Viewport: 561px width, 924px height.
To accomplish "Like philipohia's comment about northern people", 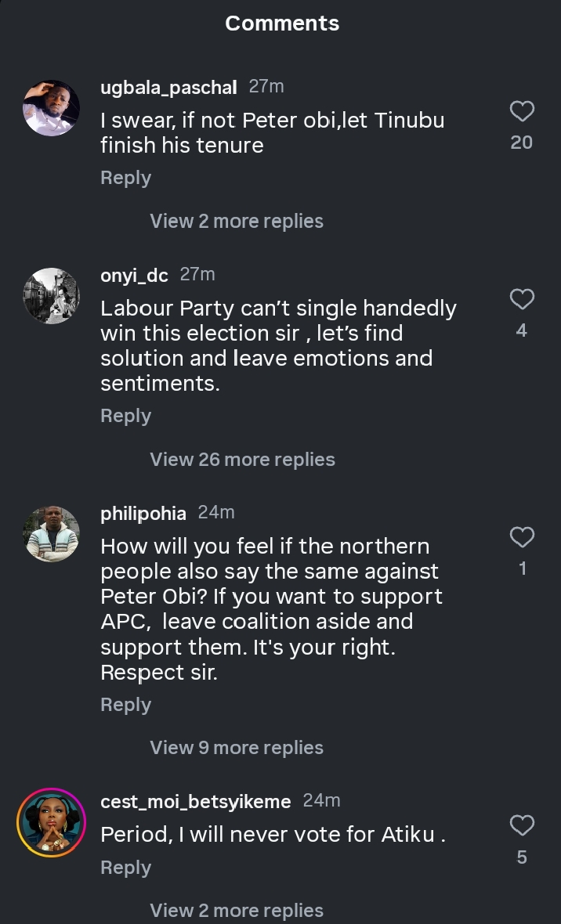I will click(522, 537).
